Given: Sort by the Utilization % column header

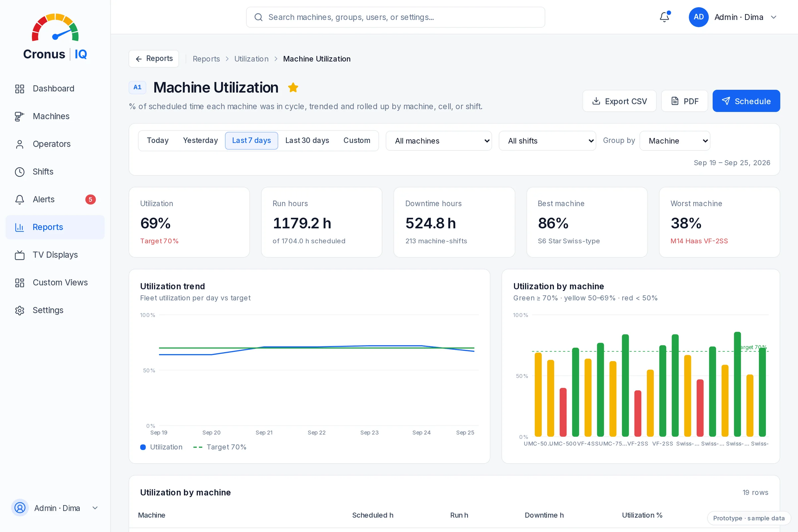Looking at the screenshot, I should tap(642, 515).
